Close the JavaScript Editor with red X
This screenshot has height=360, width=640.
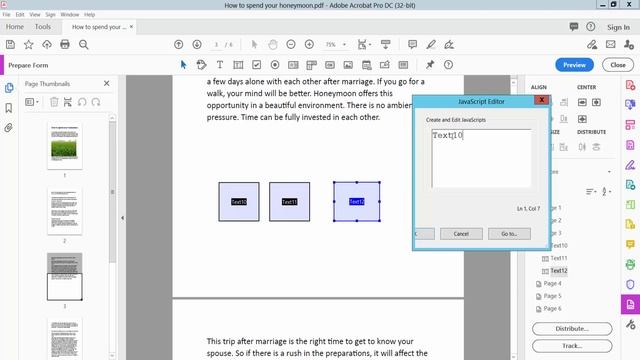542,100
